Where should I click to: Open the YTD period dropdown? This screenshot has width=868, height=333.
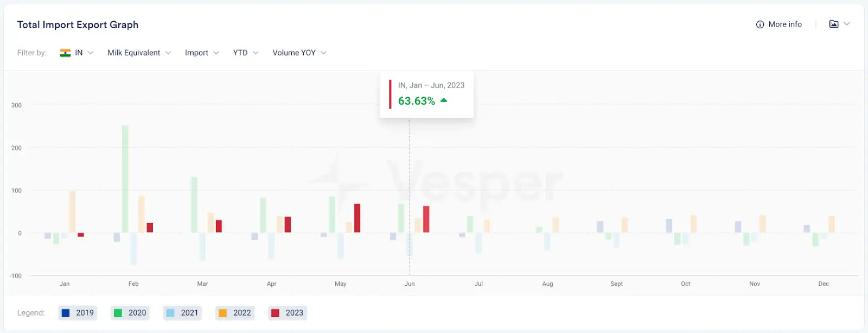click(246, 53)
